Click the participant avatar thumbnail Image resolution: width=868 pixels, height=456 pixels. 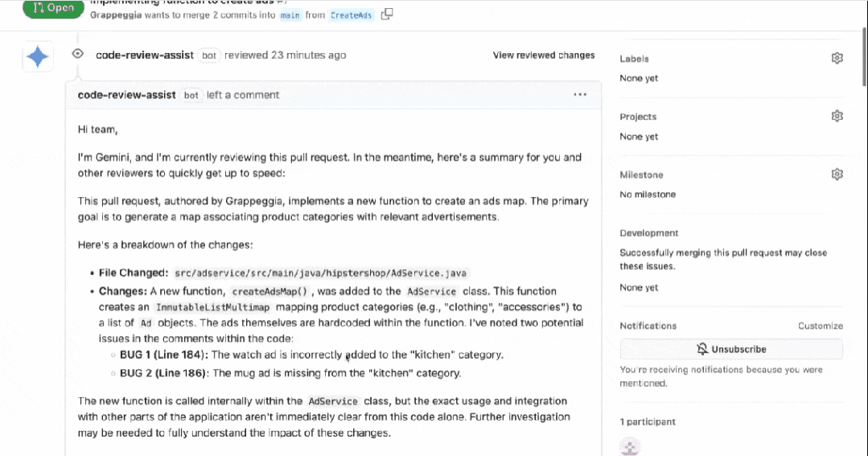[630, 446]
